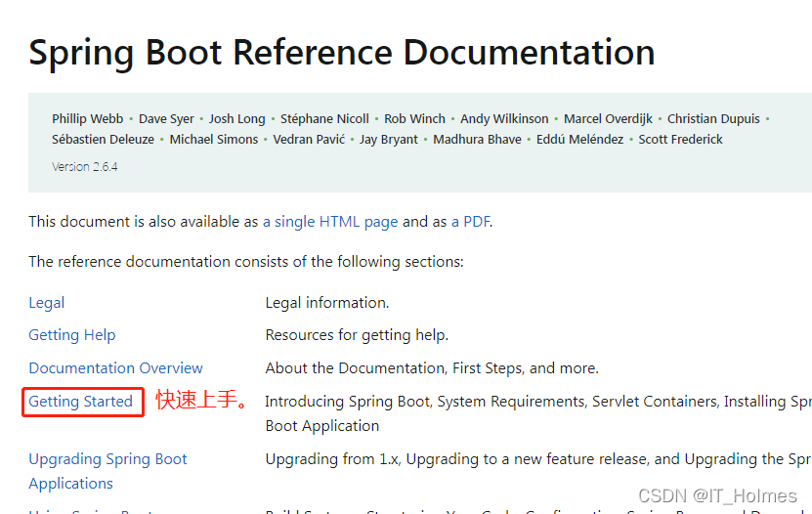
Task: Click 'About the Documentation, First Steps' description
Action: [432, 368]
